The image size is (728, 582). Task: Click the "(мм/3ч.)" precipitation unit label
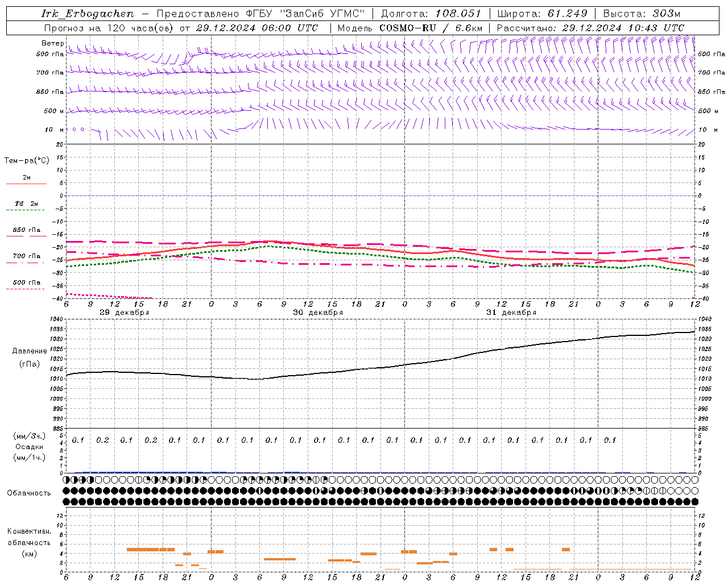[x=30, y=436]
